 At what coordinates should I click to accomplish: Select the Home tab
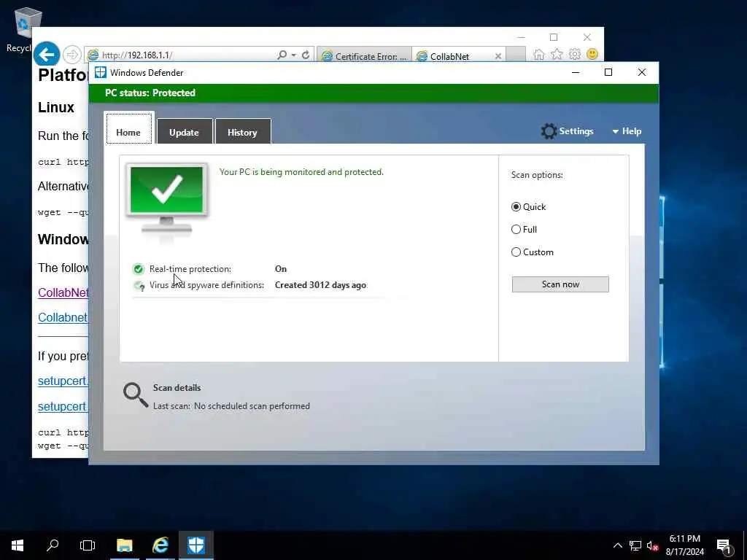[128, 128]
